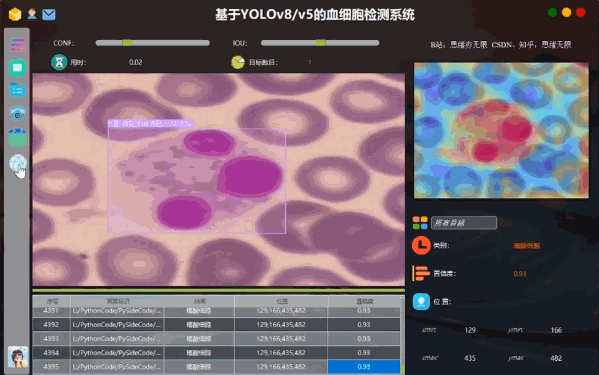Click the result cell in row 4393
The image size is (599, 375).
(x=199, y=339)
